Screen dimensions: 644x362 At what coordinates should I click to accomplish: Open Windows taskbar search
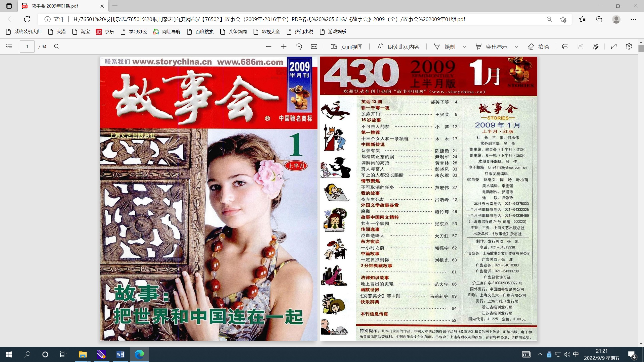tap(27, 354)
